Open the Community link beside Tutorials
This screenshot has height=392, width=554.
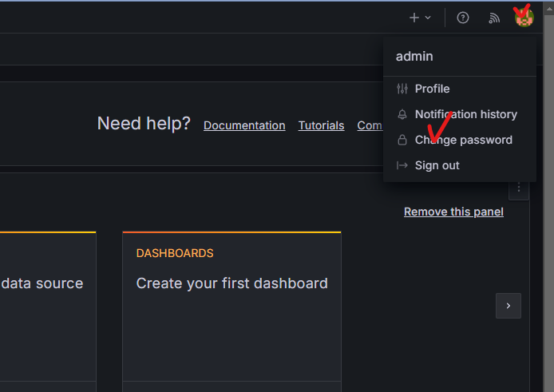370,125
